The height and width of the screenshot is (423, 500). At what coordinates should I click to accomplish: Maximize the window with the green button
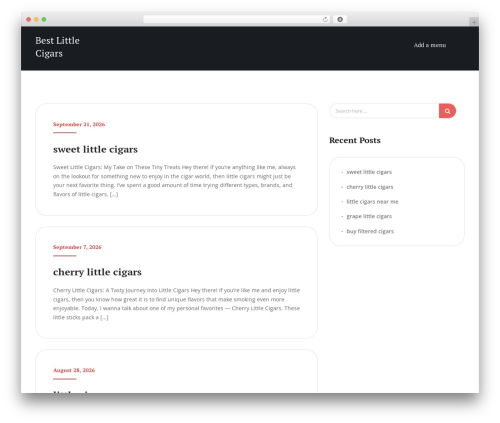(44, 19)
